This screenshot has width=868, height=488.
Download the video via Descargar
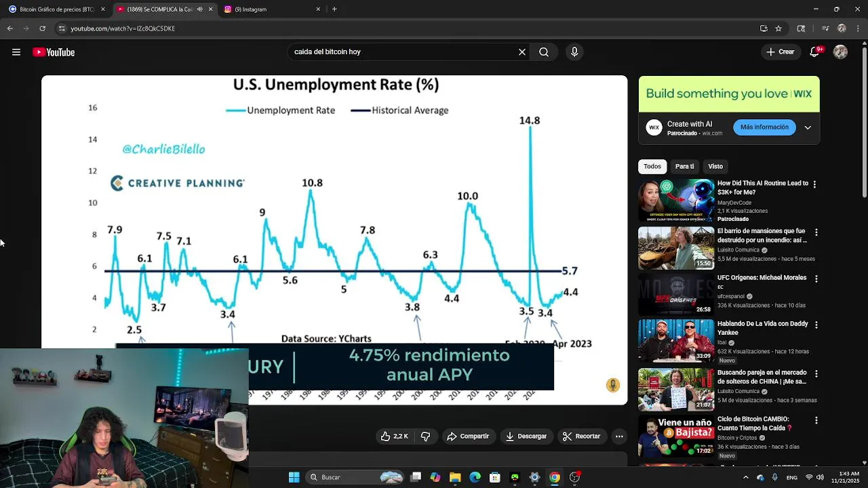526,436
